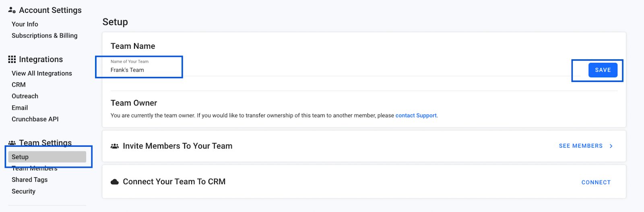Open Crunchbase API settings
Image resolution: width=644 pixels, height=212 pixels.
pyautogui.click(x=35, y=119)
